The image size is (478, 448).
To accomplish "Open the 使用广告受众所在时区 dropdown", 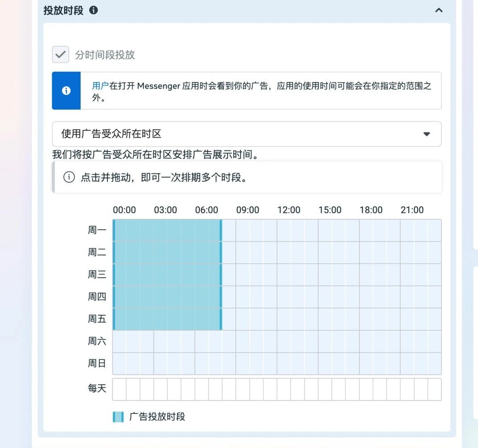I will [245, 134].
